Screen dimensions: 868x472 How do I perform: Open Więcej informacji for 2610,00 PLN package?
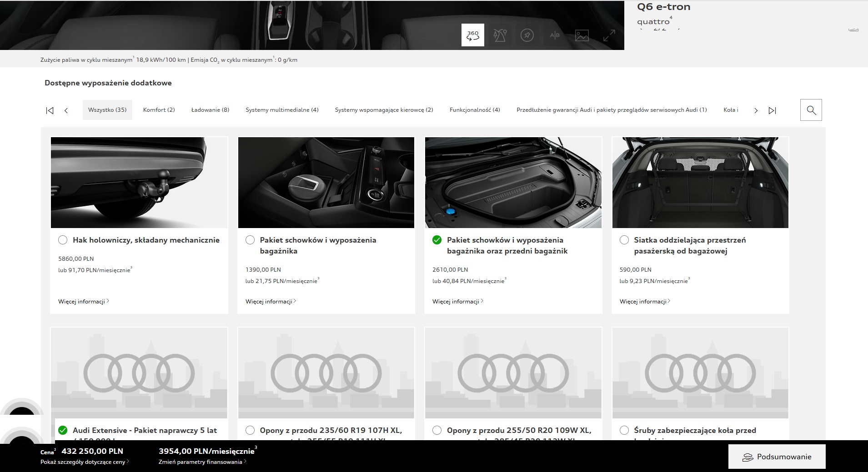[458, 302]
